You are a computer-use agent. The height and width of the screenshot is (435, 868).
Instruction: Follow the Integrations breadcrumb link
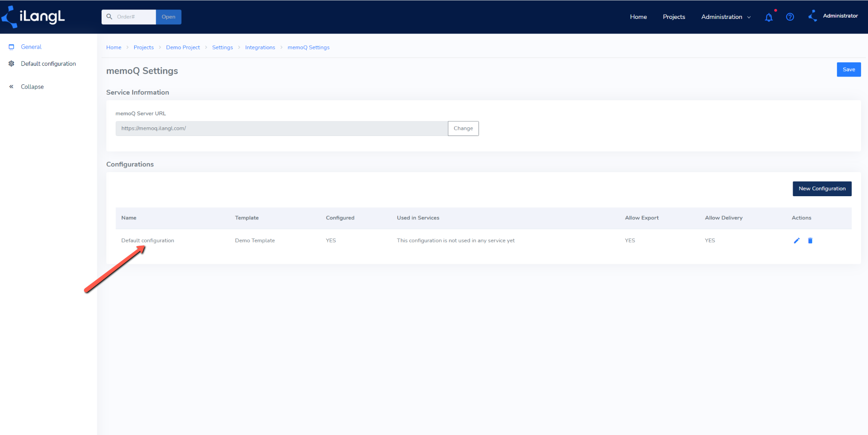260,47
